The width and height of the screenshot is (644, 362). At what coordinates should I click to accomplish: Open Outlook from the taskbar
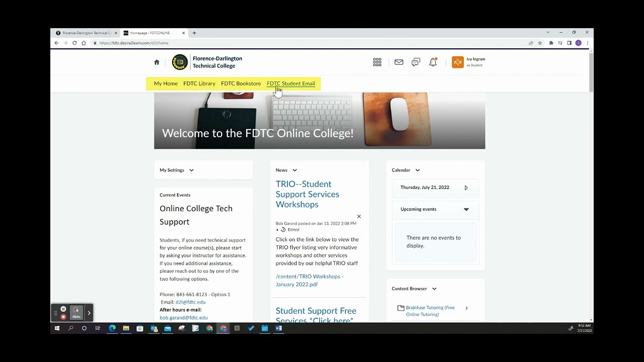154,328
